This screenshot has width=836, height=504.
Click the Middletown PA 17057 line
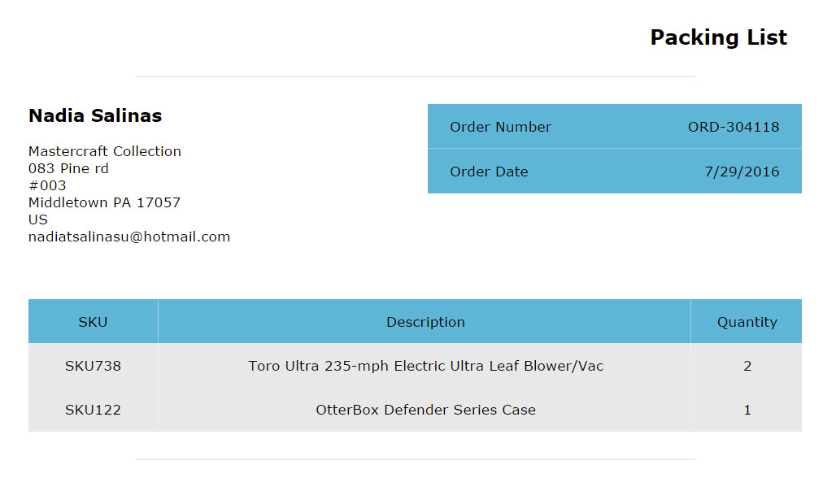coord(104,202)
